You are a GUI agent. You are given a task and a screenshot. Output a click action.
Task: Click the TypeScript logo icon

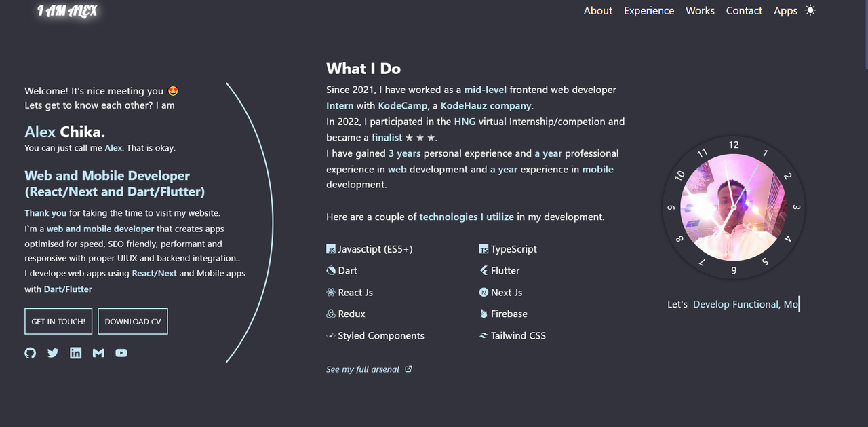[x=484, y=249]
